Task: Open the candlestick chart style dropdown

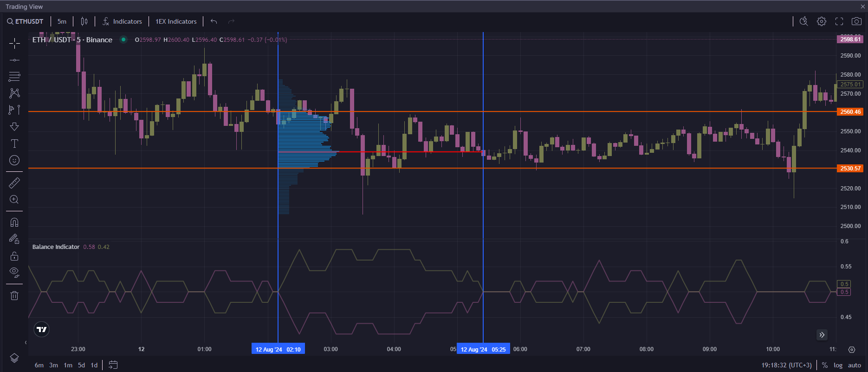Action: pos(84,21)
